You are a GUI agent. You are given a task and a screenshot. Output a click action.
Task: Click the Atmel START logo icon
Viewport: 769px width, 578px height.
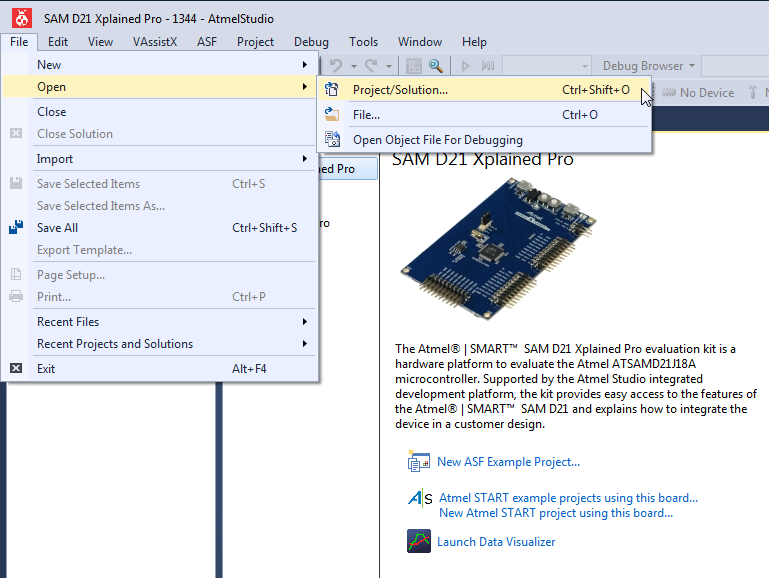[x=420, y=499]
